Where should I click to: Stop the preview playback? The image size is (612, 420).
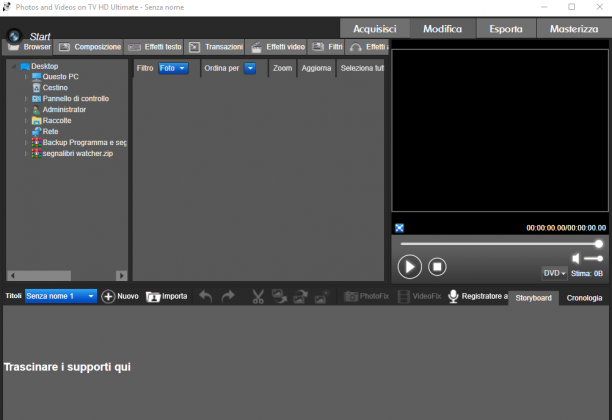pyautogui.click(x=437, y=267)
